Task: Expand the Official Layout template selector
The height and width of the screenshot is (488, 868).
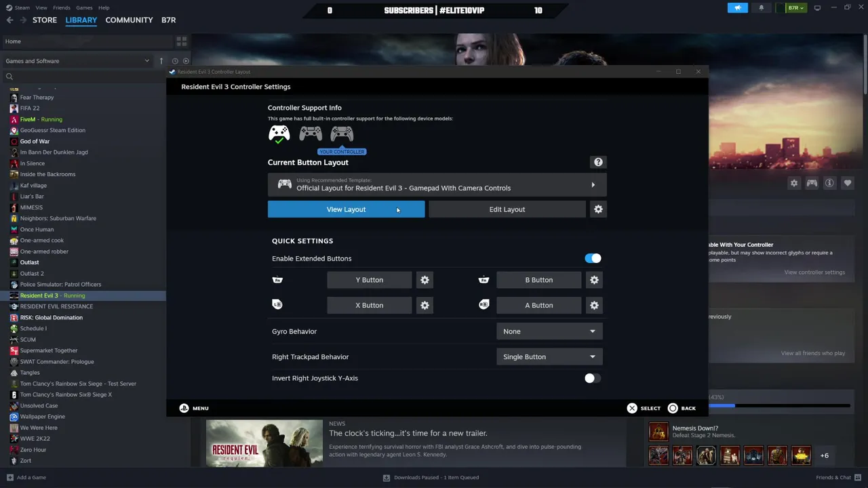Action: coord(437,184)
